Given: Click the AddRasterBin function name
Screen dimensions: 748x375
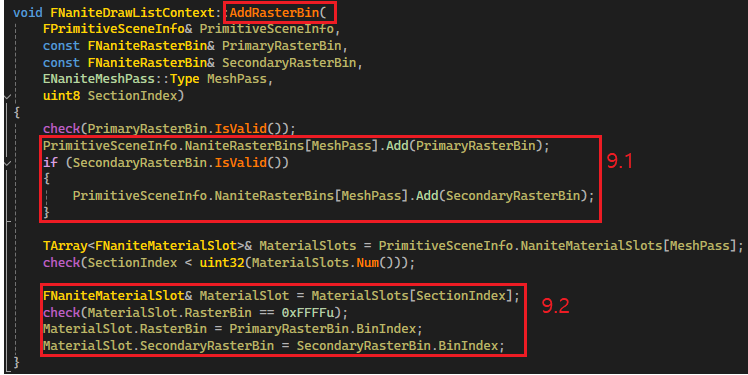Looking at the screenshot, I should click(x=274, y=12).
